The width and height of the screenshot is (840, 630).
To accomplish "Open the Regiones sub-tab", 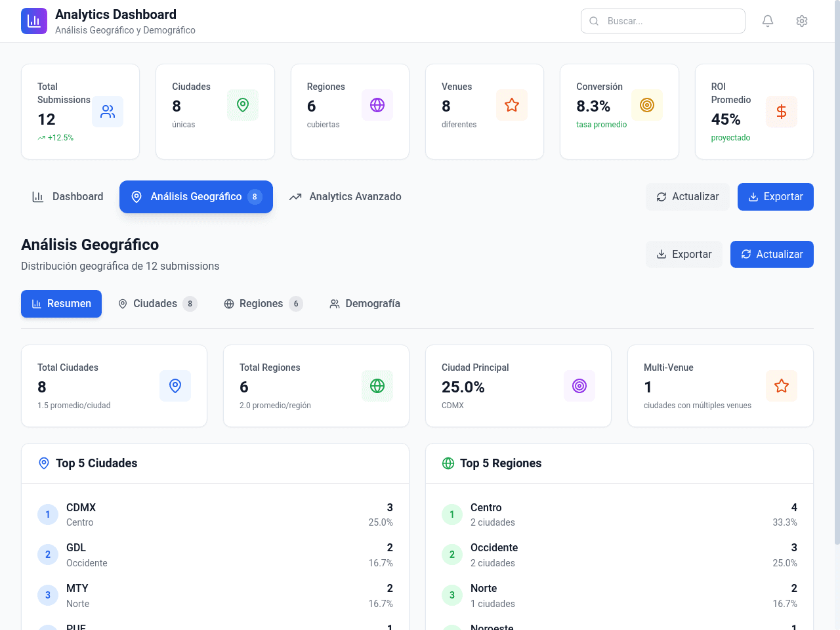I will point(264,304).
